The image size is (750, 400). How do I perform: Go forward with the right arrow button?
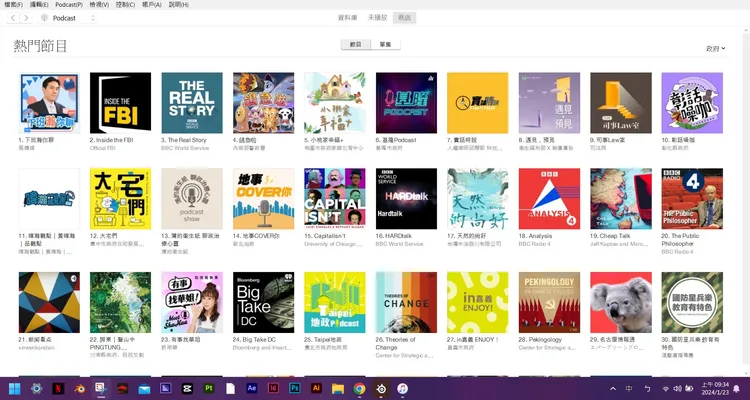(26, 18)
